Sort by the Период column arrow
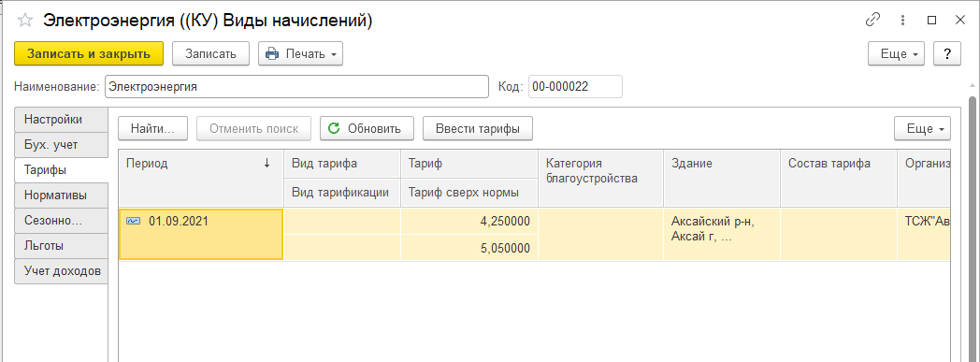Image resolution: width=980 pixels, height=362 pixels. point(267,164)
